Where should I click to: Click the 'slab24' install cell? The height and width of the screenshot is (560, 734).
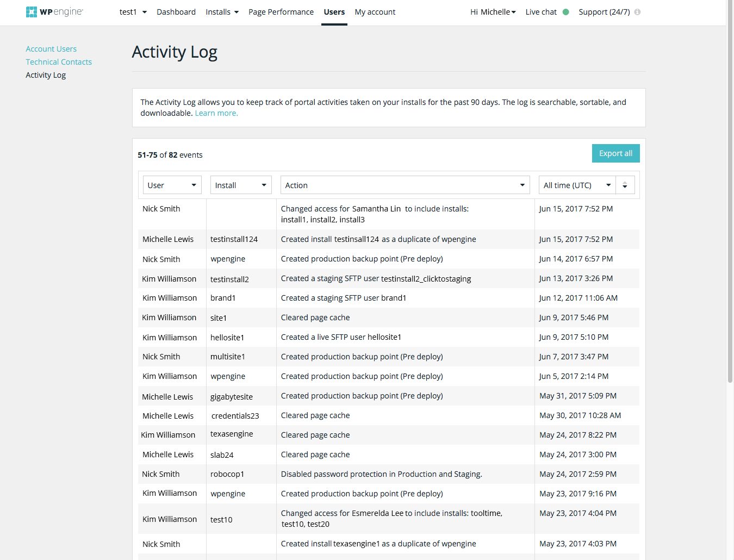click(222, 455)
